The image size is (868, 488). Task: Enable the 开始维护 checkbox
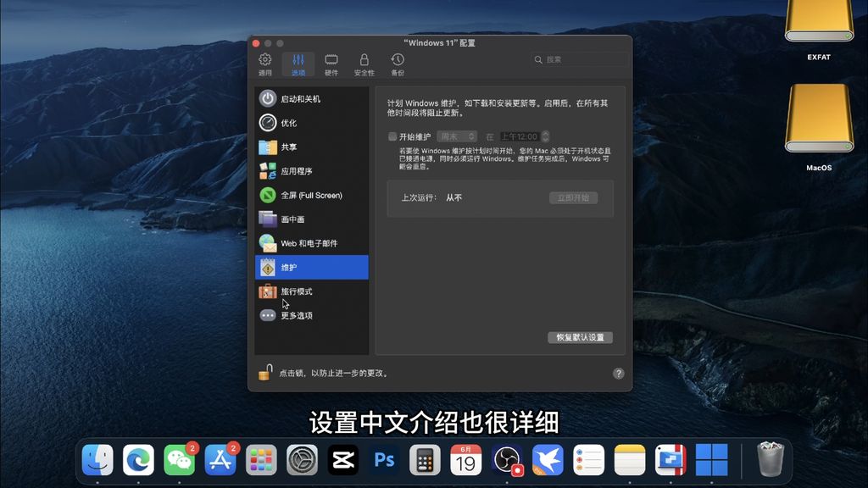pyautogui.click(x=392, y=136)
